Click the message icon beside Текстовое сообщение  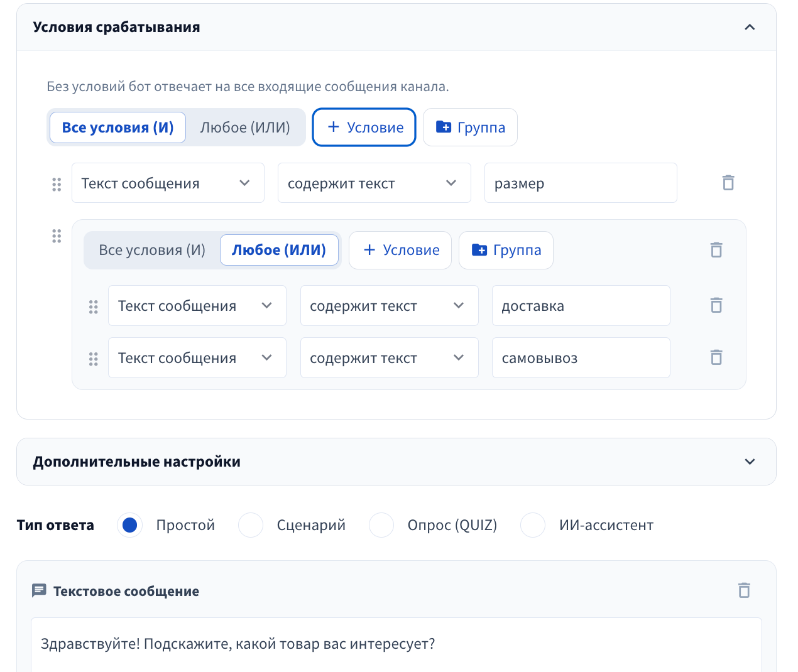click(39, 591)
